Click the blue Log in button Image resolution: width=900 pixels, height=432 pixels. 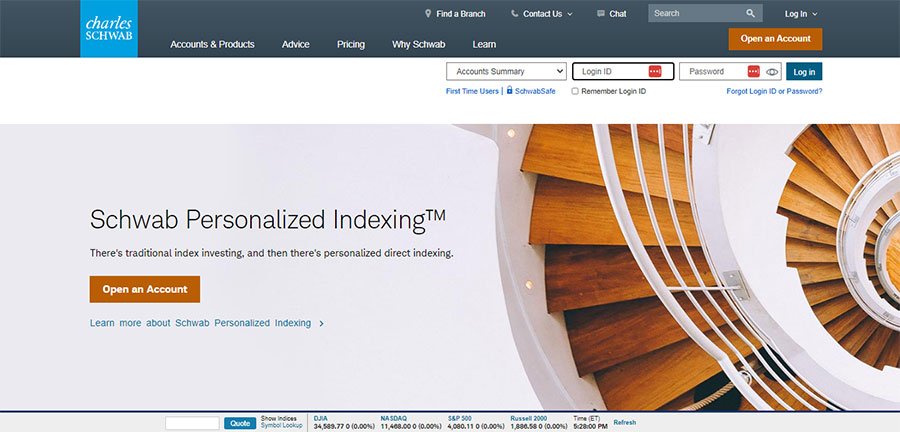pyautogui.click(x=804, y=72)
